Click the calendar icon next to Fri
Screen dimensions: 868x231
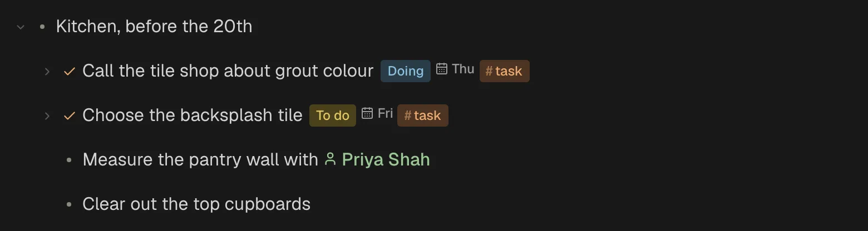[x=367, y=113]
